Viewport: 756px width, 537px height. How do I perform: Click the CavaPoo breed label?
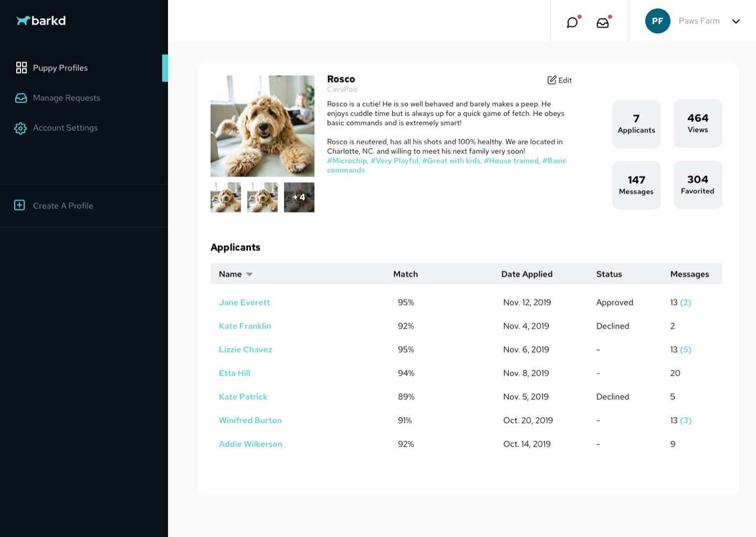click(342, 89)
